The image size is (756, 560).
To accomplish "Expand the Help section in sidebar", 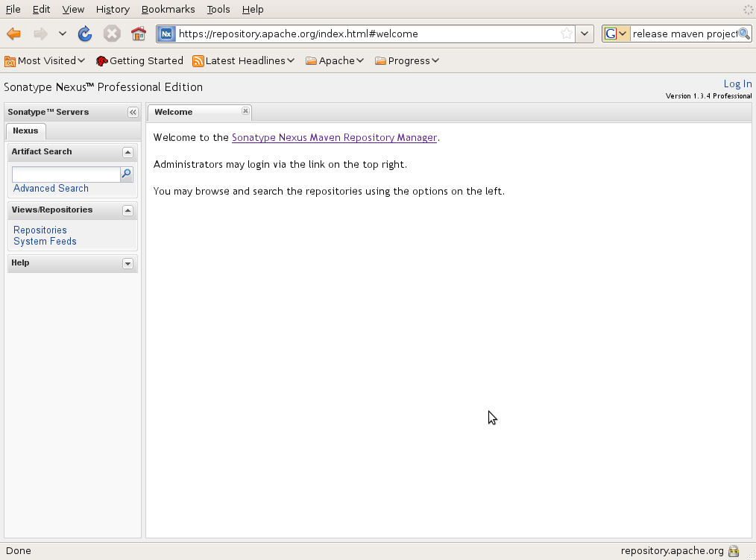I will tap(127, 263).
